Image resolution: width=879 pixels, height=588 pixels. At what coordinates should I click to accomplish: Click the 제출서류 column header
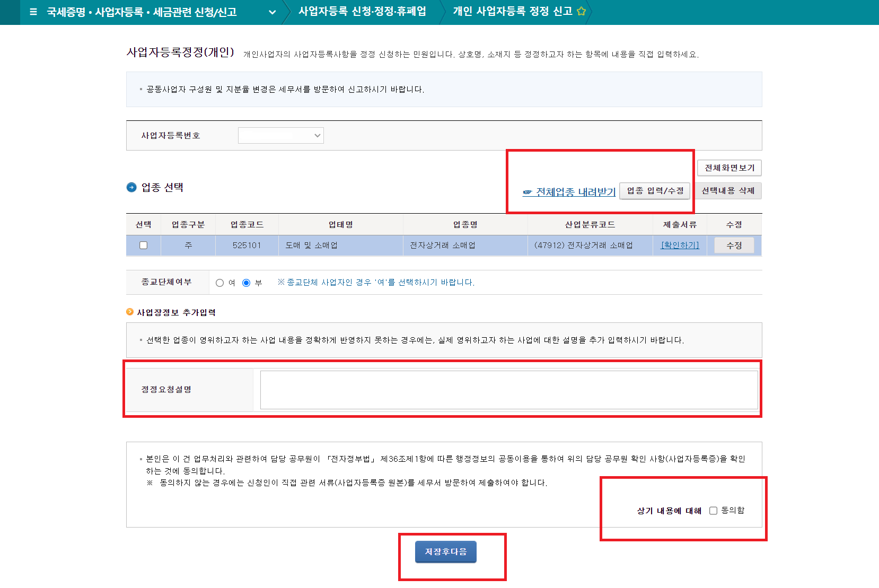point(680,224)
